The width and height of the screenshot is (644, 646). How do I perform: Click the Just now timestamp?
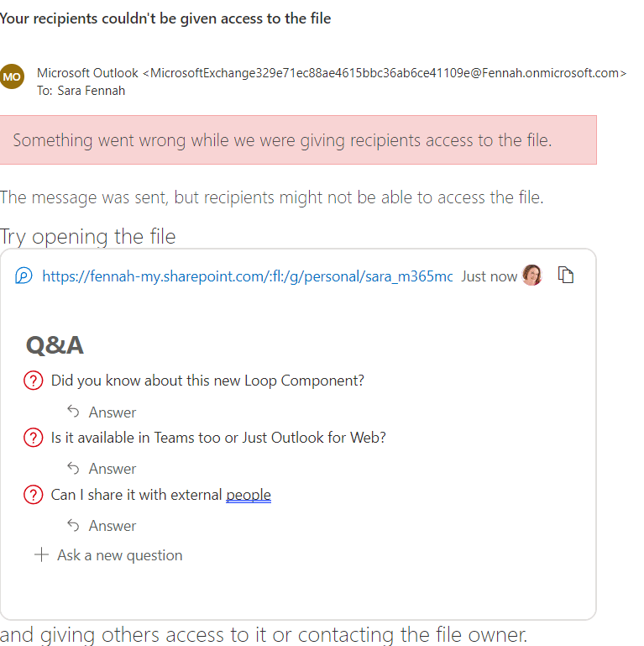click(x=489, y=276)
